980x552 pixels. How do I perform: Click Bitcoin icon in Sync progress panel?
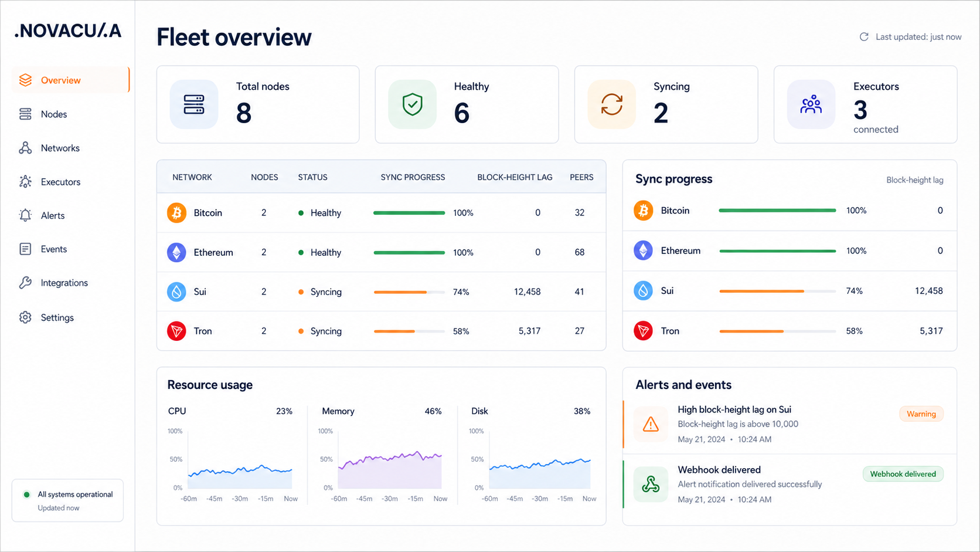pyautogui.click(x=644, y=210)
